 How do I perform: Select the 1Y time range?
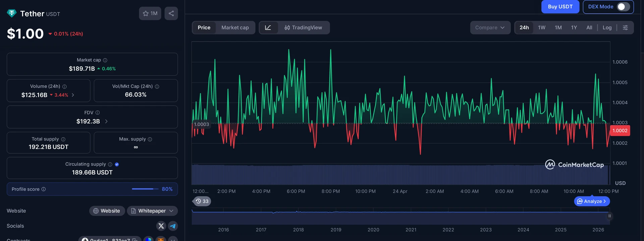[x=574, y=27]
